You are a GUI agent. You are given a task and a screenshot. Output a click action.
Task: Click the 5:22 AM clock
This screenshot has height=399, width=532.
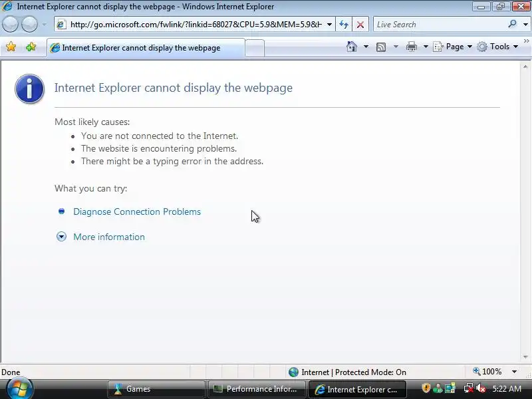coord(507,389)
